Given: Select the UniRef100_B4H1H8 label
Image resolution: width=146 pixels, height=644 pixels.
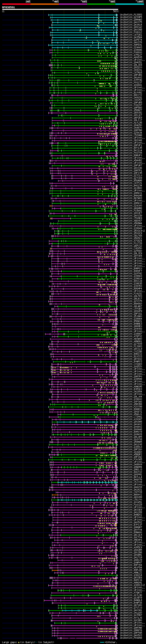Looking at the screenshot, I should (131, 196).
